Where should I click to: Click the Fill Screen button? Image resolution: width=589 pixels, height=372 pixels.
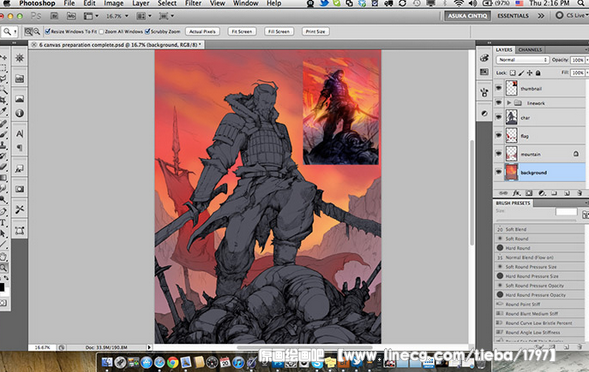279,32
